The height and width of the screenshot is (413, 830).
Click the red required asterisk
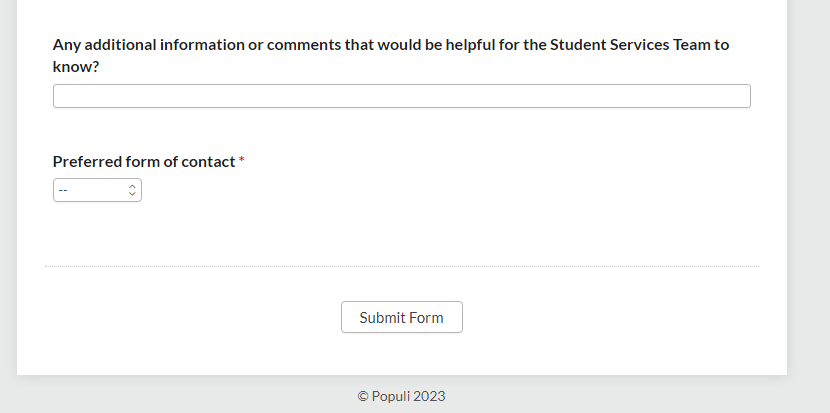point(242,161)
